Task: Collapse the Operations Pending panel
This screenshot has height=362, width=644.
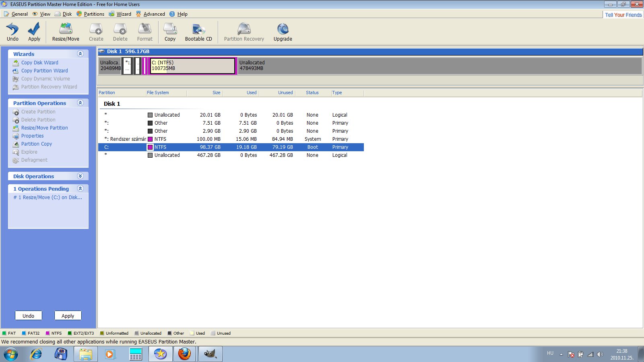Action: [x=80, y=189]
